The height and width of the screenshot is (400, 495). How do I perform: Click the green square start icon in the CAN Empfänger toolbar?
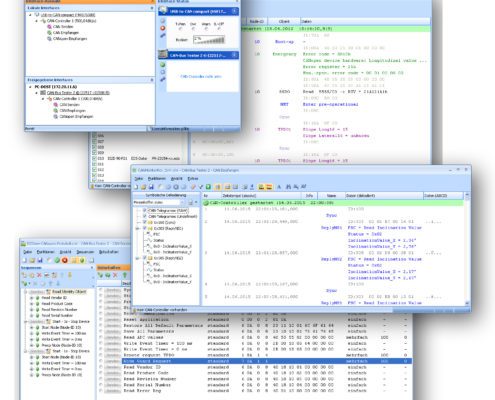[208, 187]
